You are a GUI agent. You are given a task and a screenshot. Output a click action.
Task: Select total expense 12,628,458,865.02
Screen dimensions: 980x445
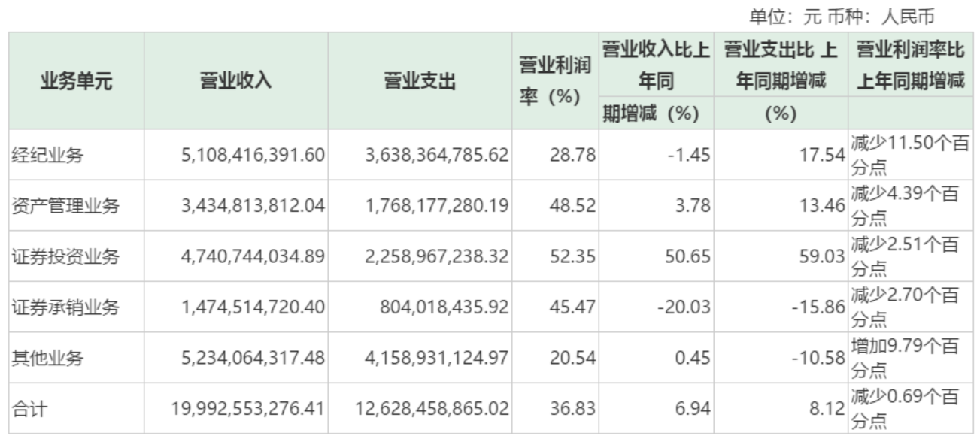[432, 409]
